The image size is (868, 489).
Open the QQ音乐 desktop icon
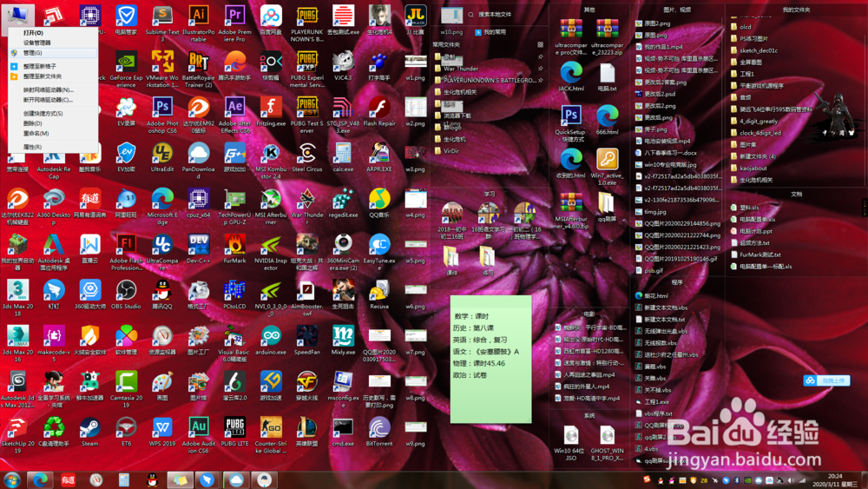point(379,202)
